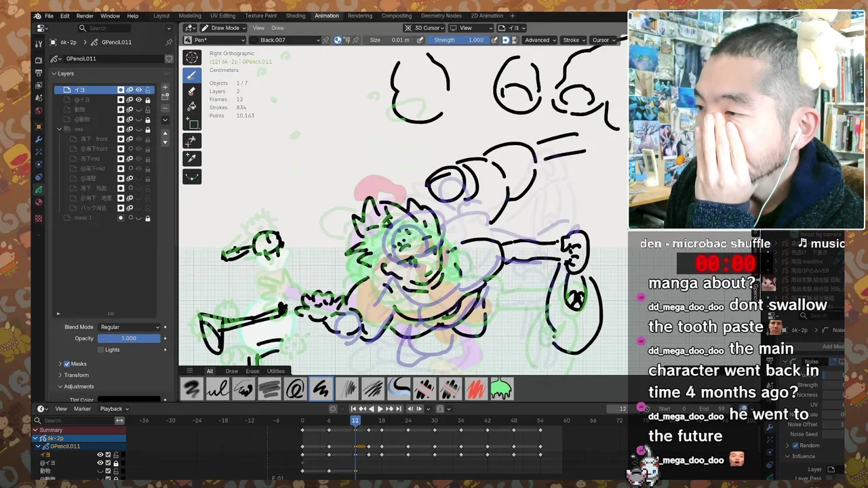Image resolution: width=868 pixels, height=488 pixels.
Task: Toggle mask on sea layer group
Action: pyautogui.click(x=121, y=129)
